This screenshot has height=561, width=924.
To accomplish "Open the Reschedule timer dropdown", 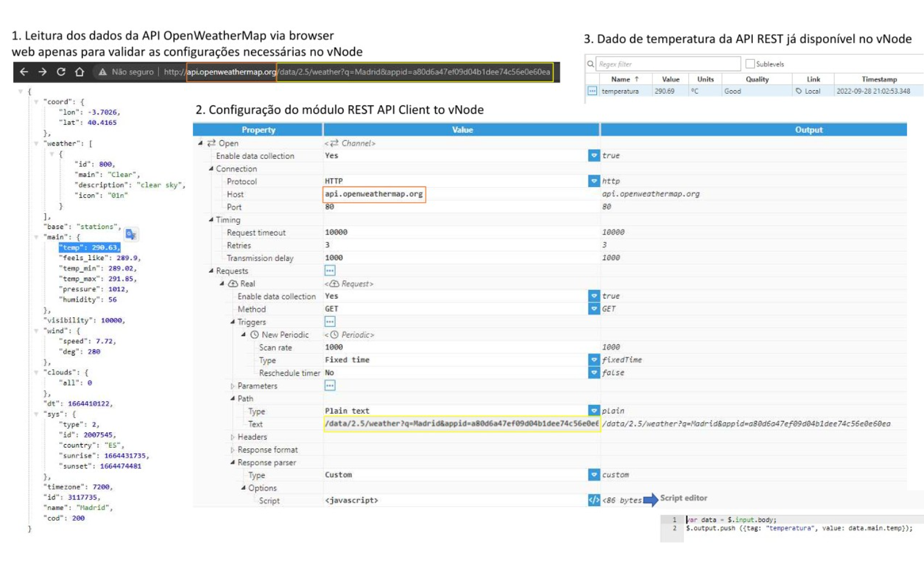I will (594, 373).
